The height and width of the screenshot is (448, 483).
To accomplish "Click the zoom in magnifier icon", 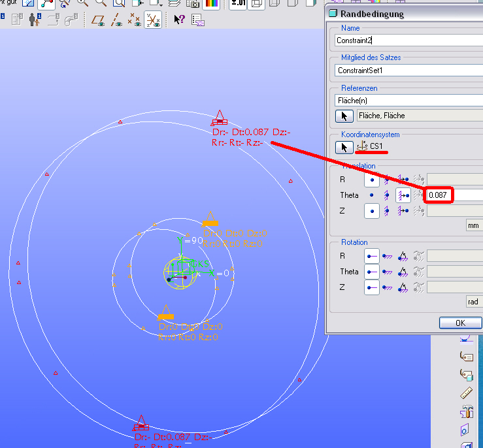I will [x=82, y=3].
